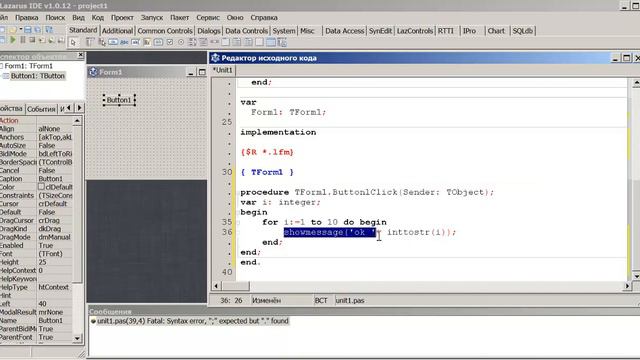This screenshot has height=360, width=640.
Task: Show previous inspector tabs with left arrow
Action: click(69, 108)
